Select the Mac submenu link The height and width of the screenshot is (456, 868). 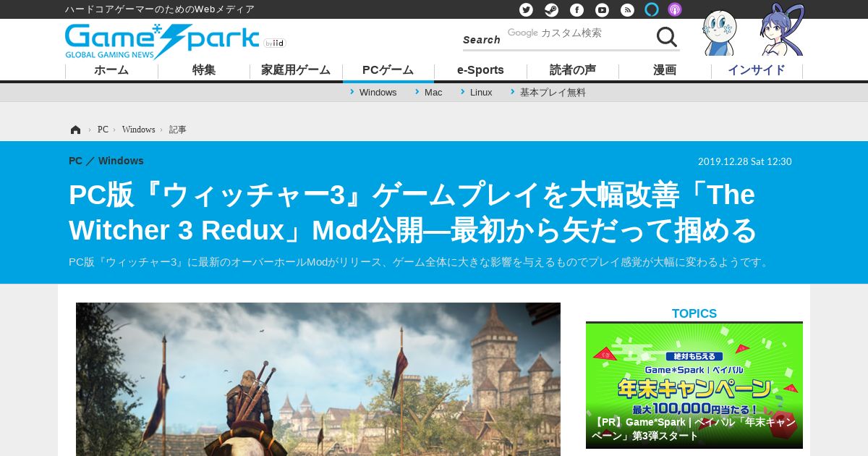point(433,93)
